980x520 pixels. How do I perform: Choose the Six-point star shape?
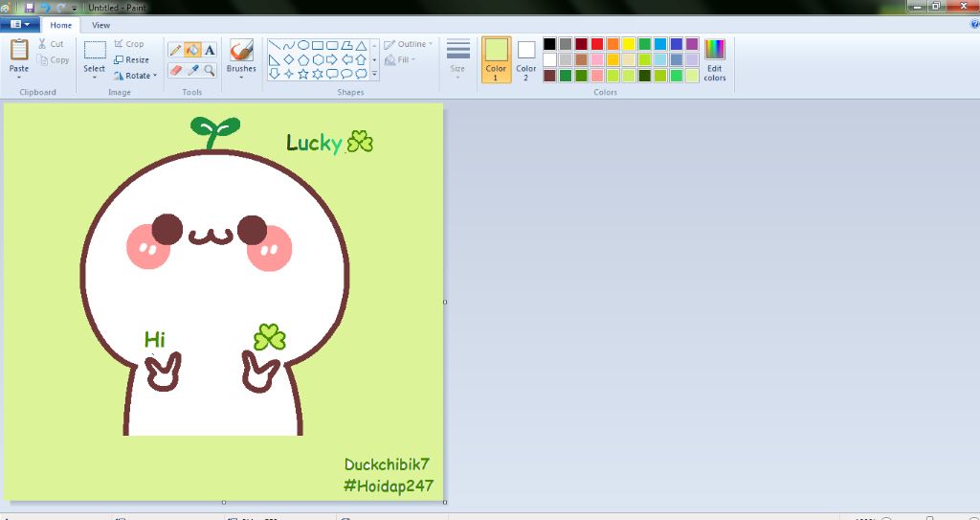click(318, 74)
